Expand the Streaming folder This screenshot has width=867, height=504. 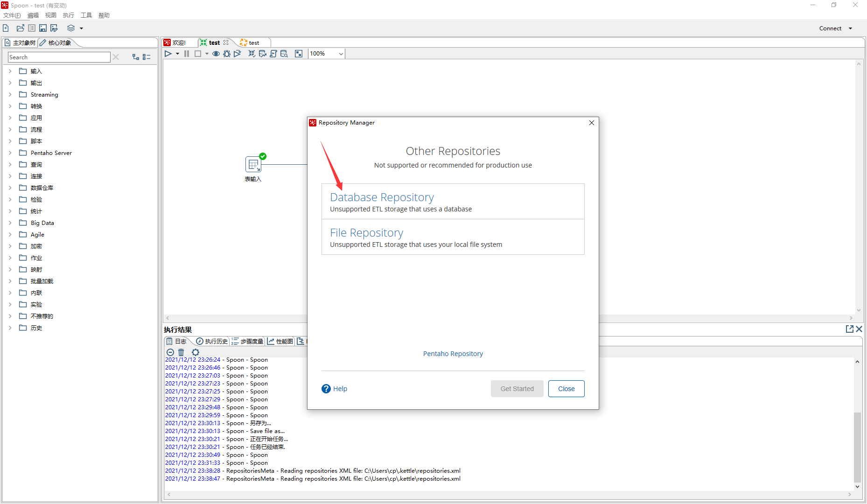(x=10, y=94)
